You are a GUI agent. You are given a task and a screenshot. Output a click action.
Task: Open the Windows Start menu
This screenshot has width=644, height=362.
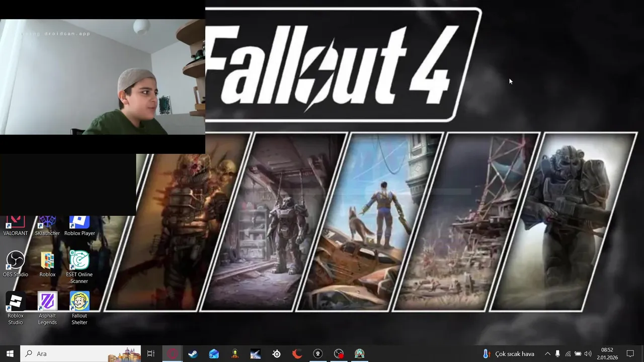[10, 353]
